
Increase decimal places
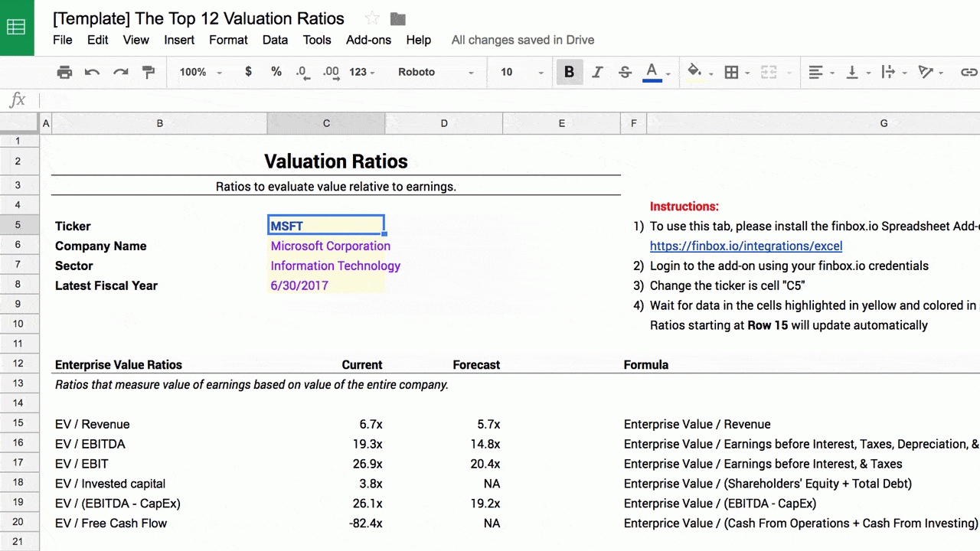[332, 72]
